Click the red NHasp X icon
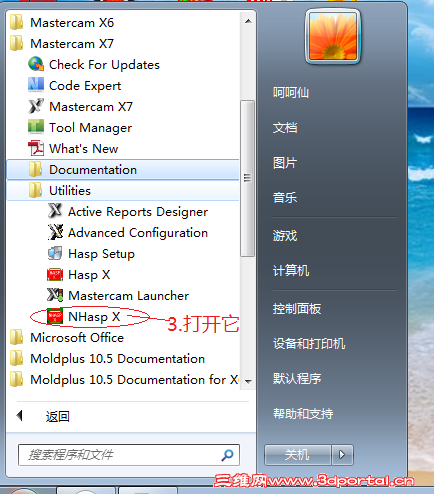 pyautogui.click(x=55, y=316)
